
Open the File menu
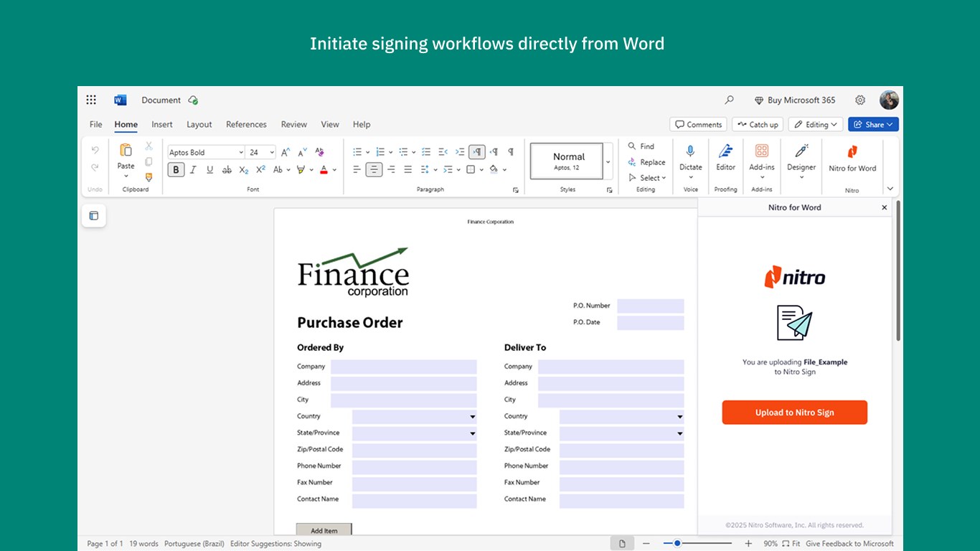96,124
